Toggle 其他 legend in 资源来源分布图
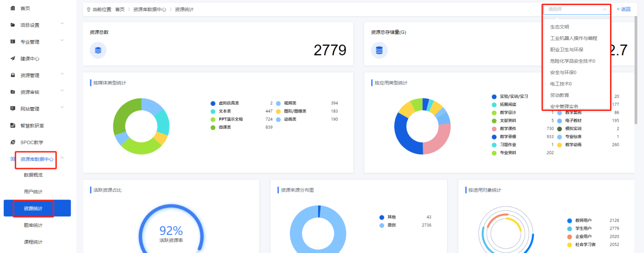644x253 pixels. 382,217
